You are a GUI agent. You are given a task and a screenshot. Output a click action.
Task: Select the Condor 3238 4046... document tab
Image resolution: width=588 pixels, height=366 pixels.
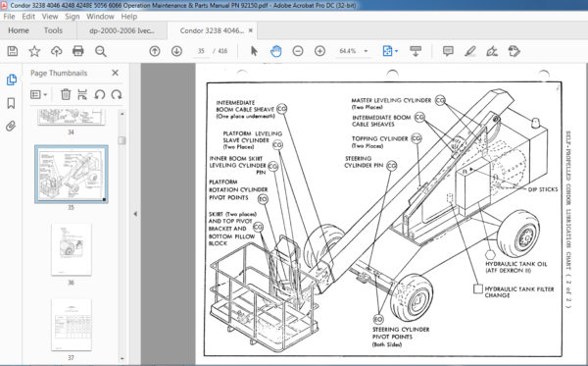(212, 30)
